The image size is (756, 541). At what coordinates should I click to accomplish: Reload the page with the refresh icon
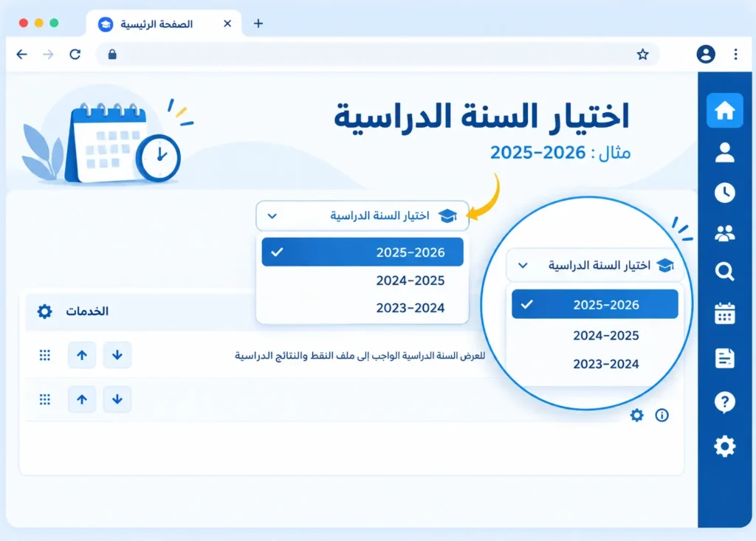tap(75, 55)
